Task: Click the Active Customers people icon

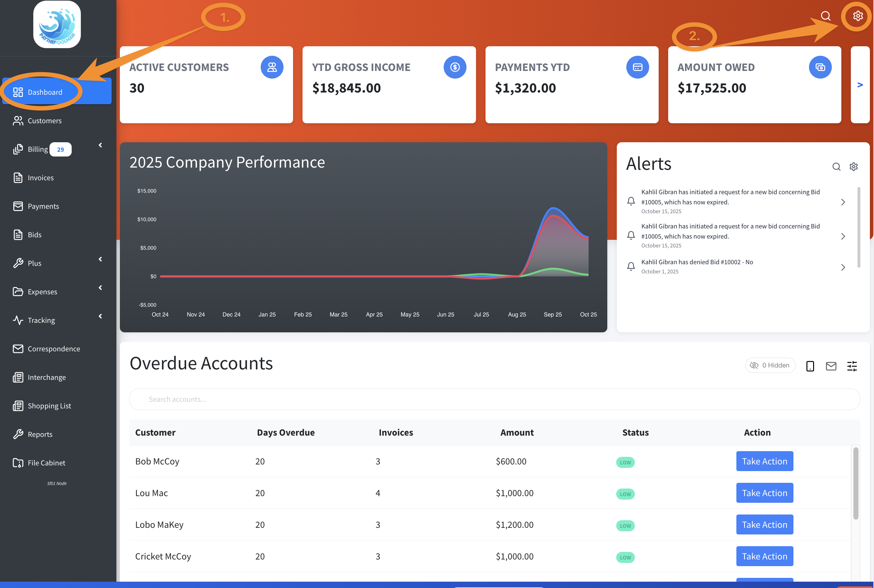Action: click(272, 67)
